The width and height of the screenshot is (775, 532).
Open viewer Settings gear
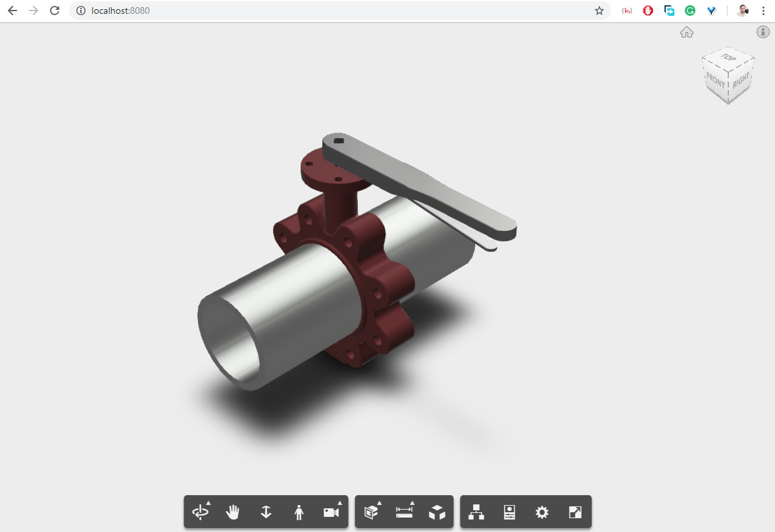542,512
